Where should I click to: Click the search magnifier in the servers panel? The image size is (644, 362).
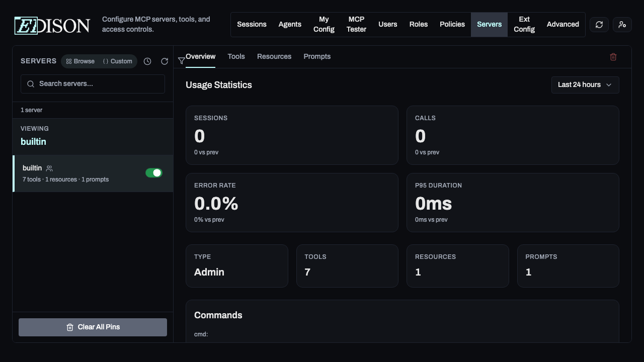pyautogui.click(x=31, y=83)
